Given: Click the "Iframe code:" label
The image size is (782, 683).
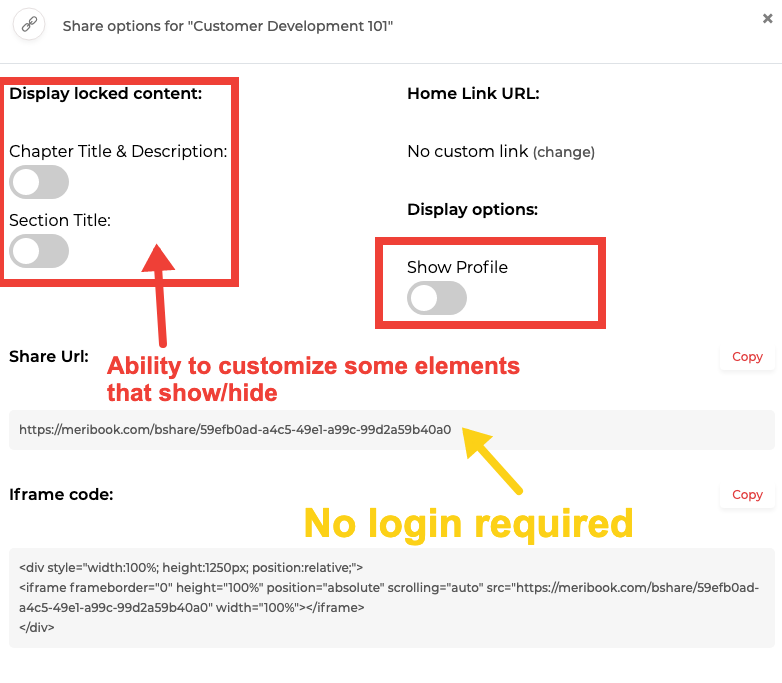Looking at the screenshot, I should (x=61, y=494).
